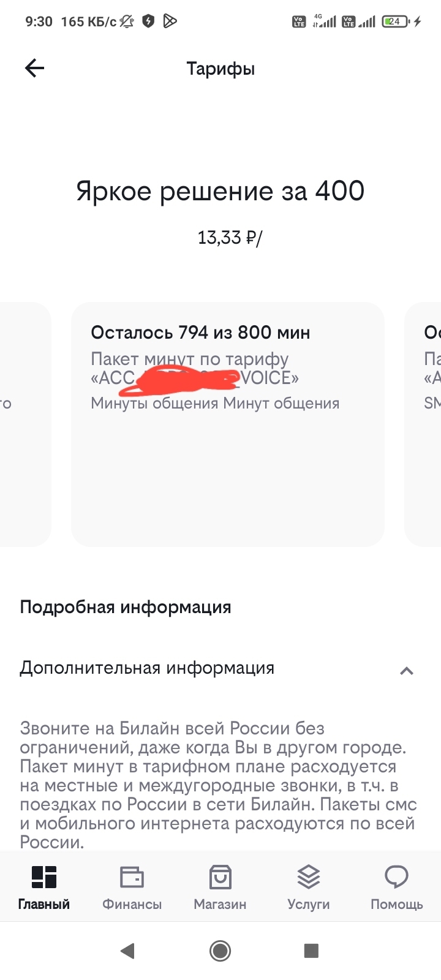Open the Услуги layers icon
Image resolution: width=441 pixels, height=980 pixels.
(x=309, y=877)
